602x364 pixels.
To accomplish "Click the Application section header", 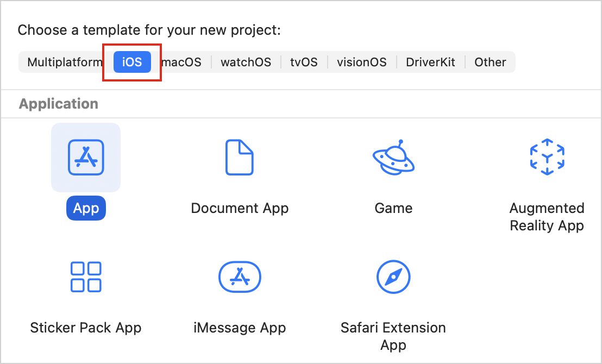I will (58, 104).
